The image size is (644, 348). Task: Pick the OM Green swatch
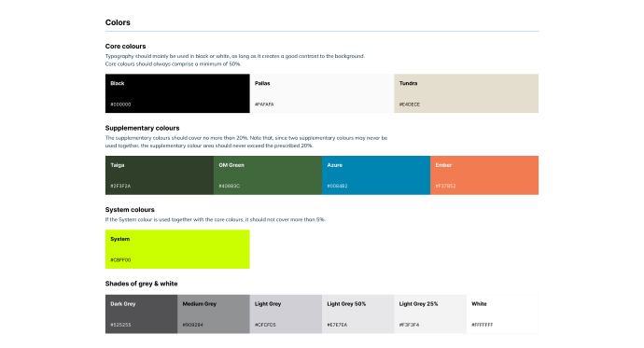click(x=268, y=175)
